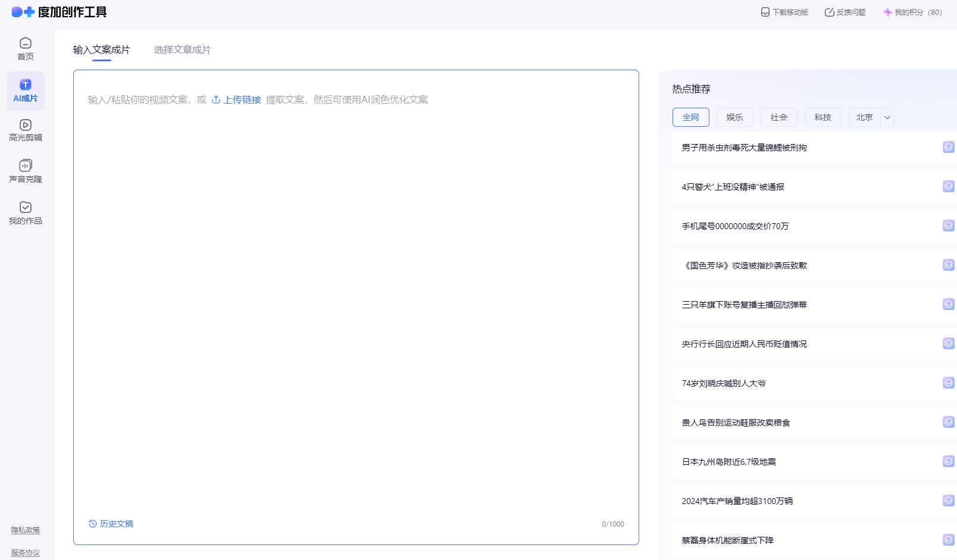957x560 pixels.
Task: View 我的积分 (80) points
Action: (x=912, y=12)
